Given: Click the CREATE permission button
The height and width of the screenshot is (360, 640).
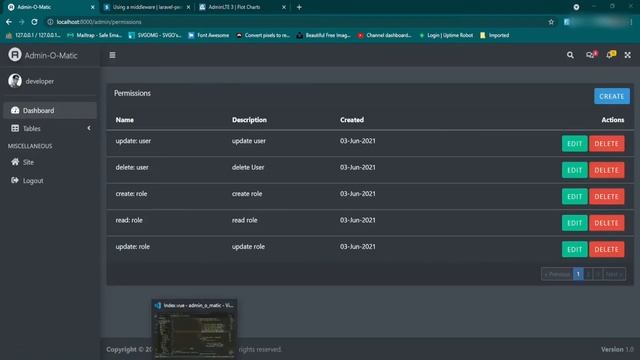Looking at the screenshot, I should [x=611, y=96].
